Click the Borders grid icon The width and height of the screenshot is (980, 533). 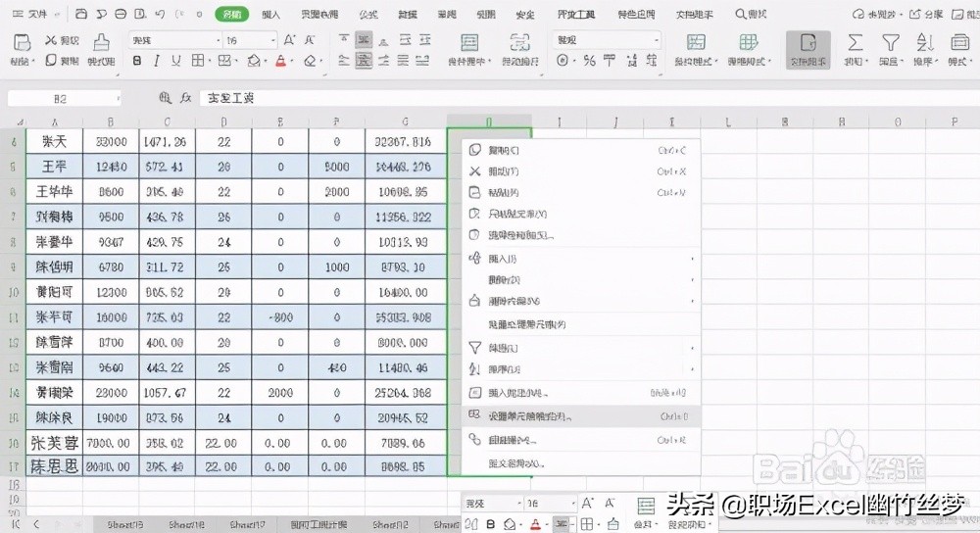click(198, 61)
